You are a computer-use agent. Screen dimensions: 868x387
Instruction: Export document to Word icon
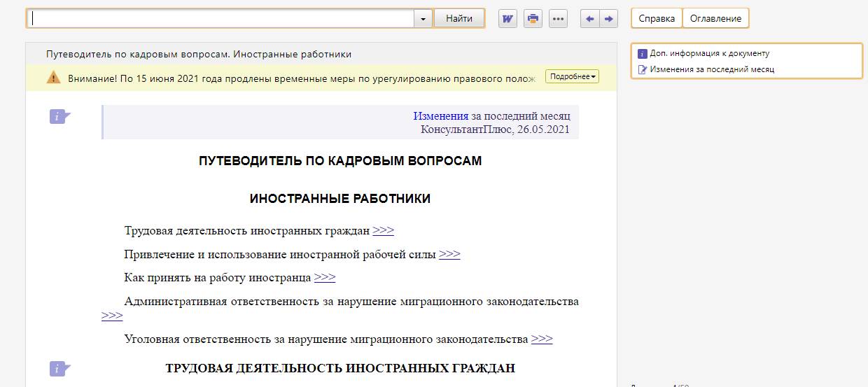coord(507,19)
